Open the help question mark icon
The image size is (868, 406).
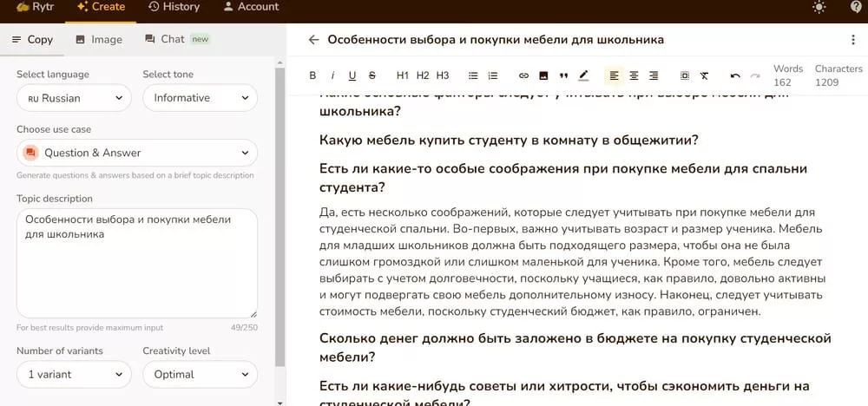pos(857,7)
